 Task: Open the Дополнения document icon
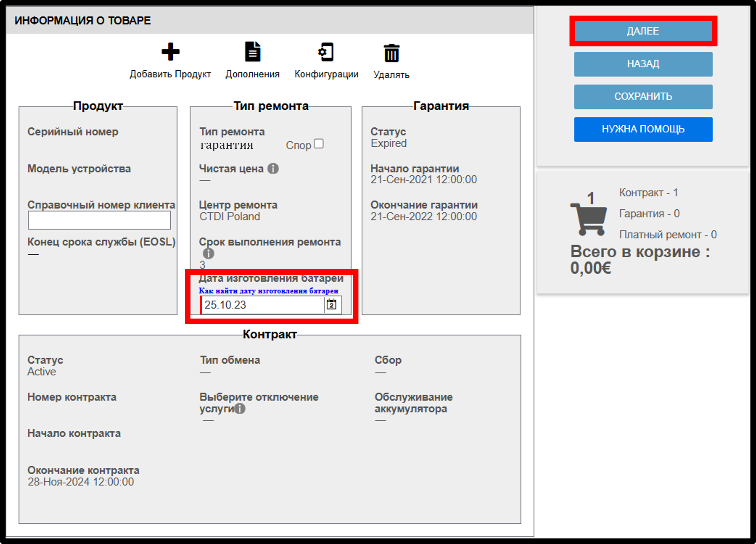click(253, 52)
